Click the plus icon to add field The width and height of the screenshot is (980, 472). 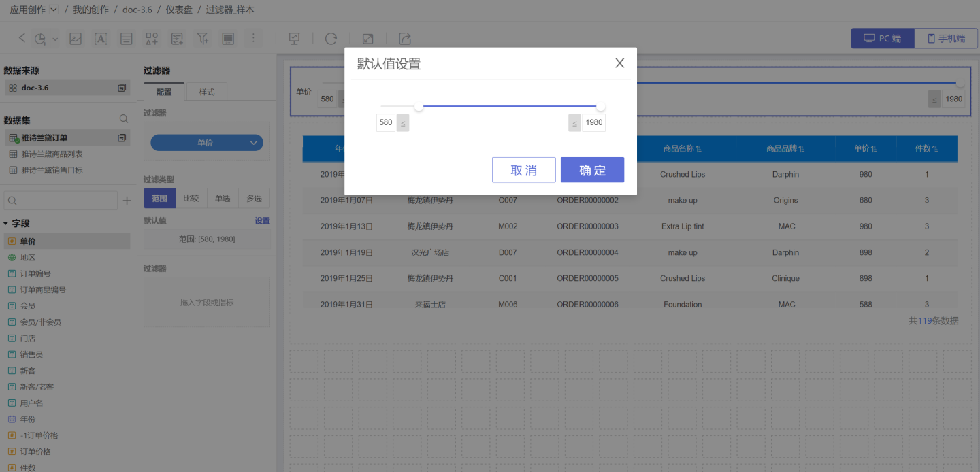click(127, 201)
